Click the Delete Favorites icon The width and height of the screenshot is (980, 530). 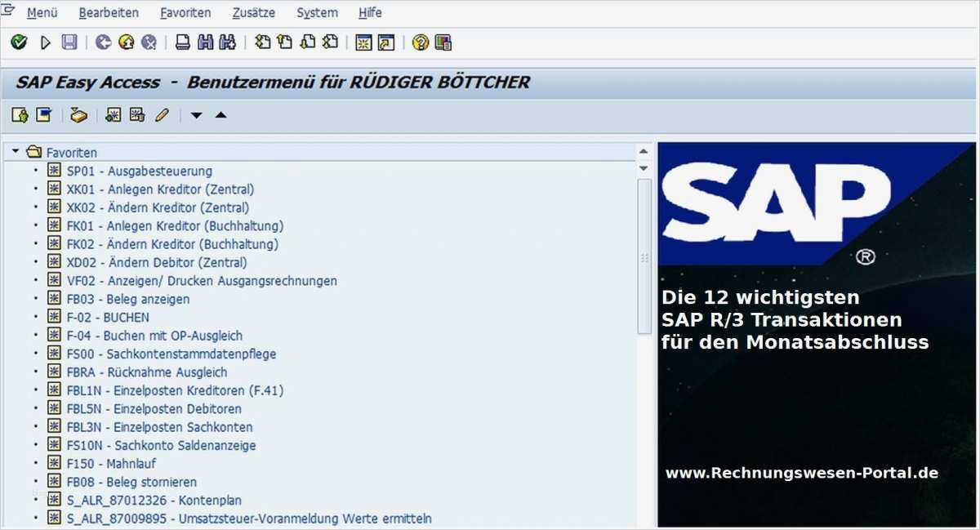[137, 114]
